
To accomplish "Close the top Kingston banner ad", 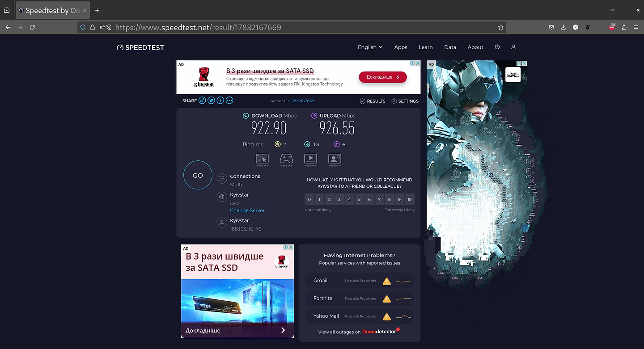I will click(x=418, y=63).
